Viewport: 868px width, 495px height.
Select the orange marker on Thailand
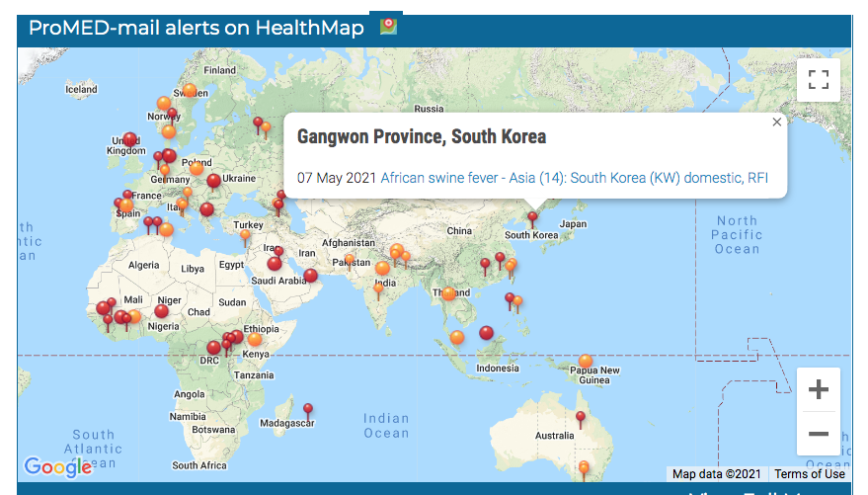[x=449, y=294]
